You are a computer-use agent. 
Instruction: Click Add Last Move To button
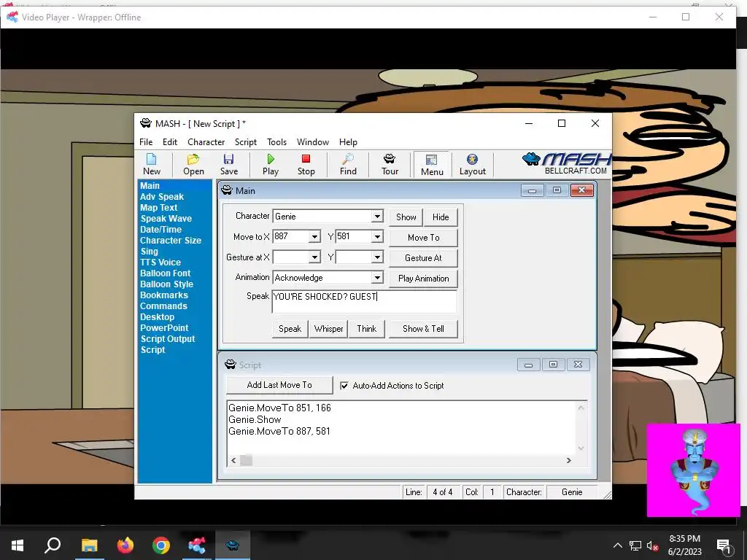coord(279,385)
